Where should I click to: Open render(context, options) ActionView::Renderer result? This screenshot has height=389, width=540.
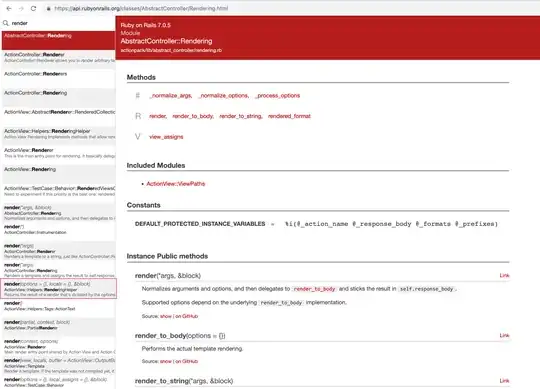point(59,346)
